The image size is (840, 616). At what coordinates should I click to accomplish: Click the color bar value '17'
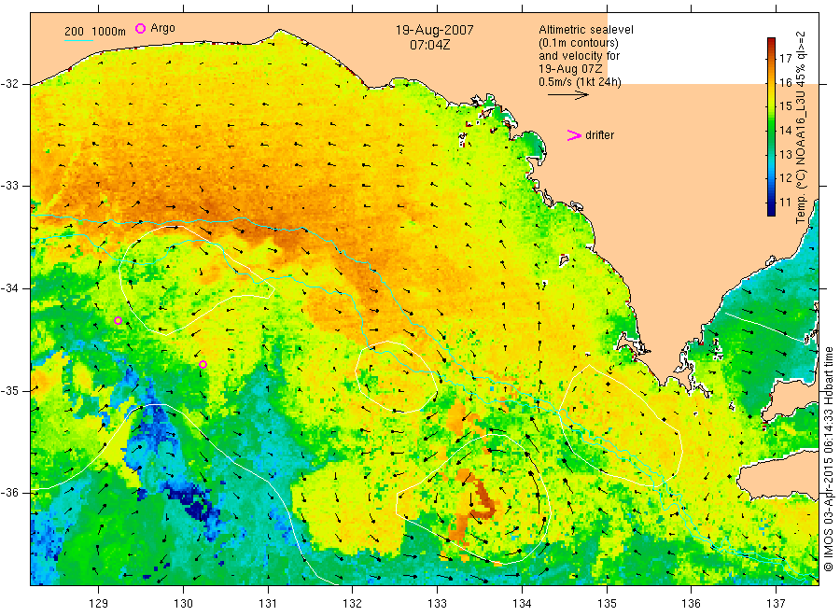tap(785, 59)
